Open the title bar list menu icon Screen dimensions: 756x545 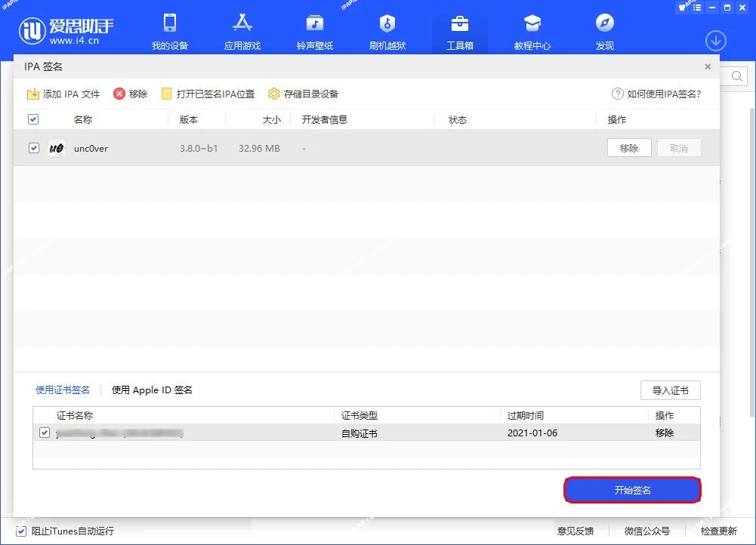(x=696, y=8)
